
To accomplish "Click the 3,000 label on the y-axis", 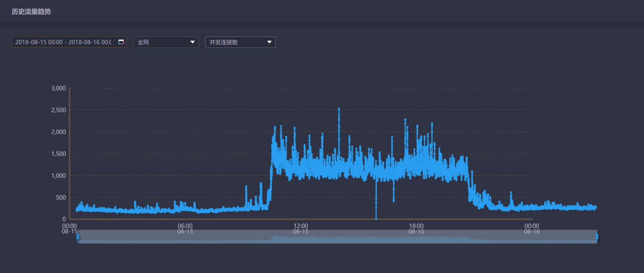I will [58, 88].
